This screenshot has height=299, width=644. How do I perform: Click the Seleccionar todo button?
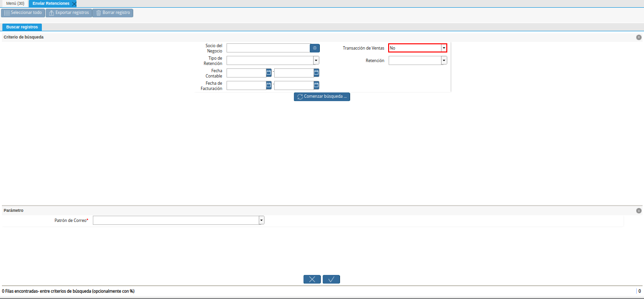23,13
